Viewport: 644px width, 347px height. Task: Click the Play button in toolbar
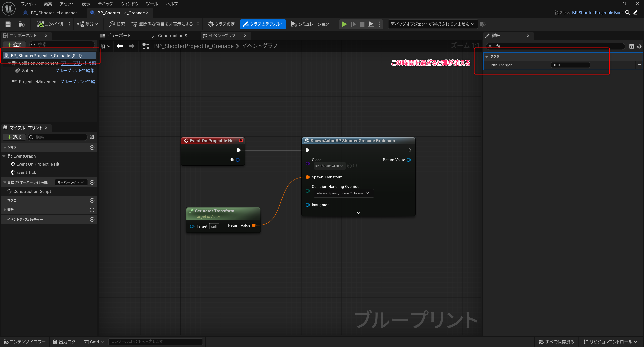344,24
